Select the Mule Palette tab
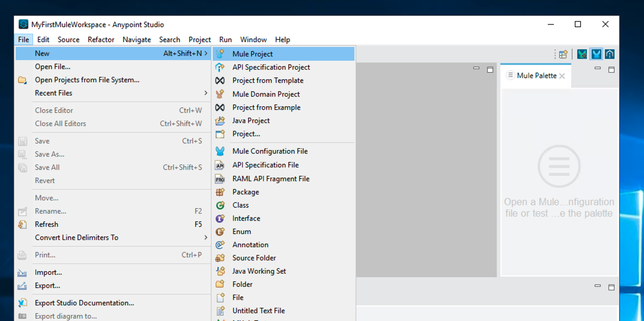This screenshot has height=321, width=644. coord(536,76)
